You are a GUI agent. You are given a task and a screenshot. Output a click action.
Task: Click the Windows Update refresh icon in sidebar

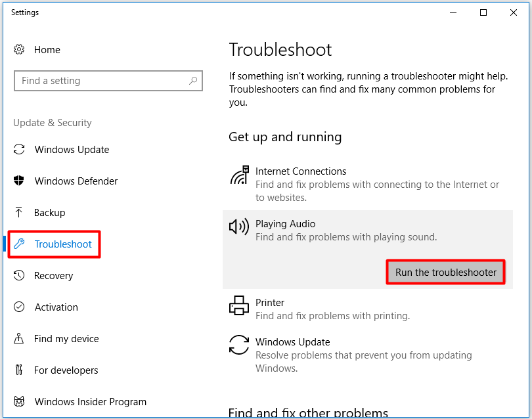(x=19, y=149)
